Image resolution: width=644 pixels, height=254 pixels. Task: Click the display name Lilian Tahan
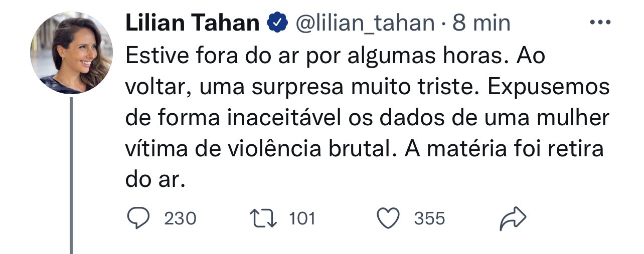193,23
